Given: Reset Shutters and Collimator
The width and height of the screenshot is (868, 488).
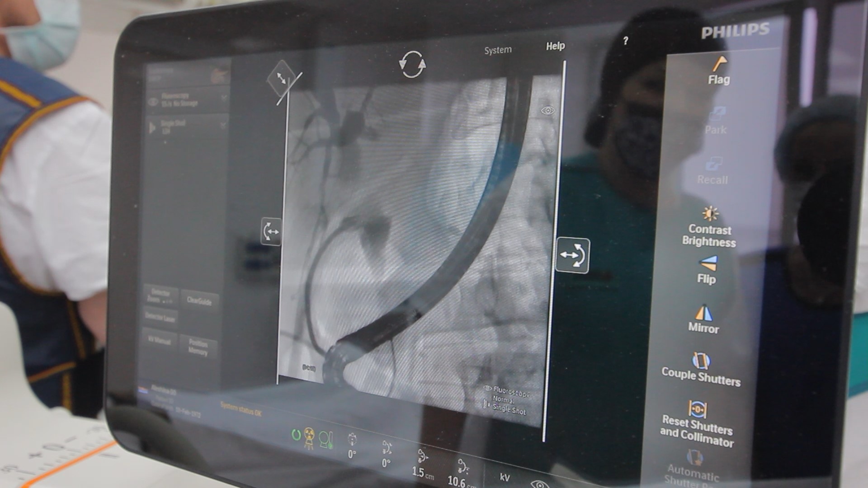Looking at the screenshot, I should (x=697, y=423).
